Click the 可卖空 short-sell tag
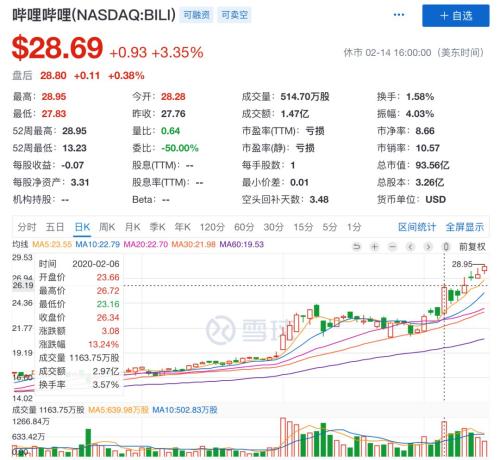This screenshot has width=500, height=460. [x=234, y=15]
